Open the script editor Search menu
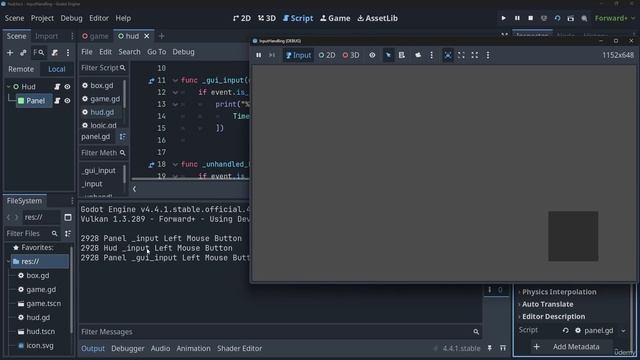The width and height of the screenshot is (640, 360). tap(129, 52)
